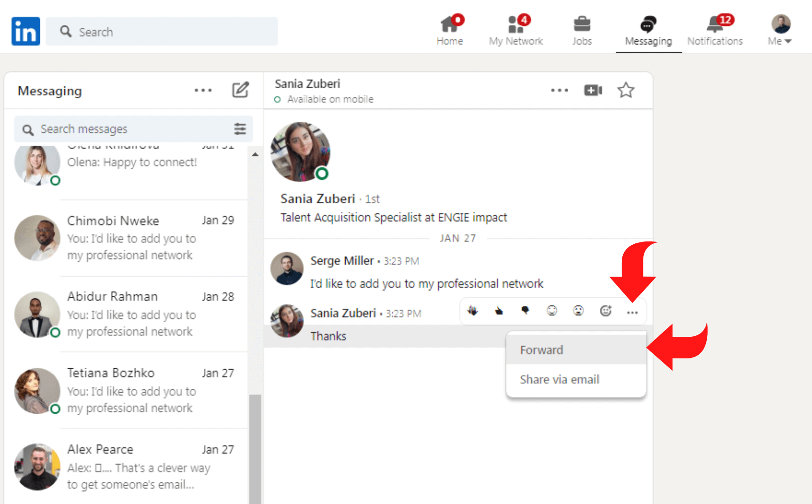Open Sania Zuberi's profile link
Viewport: 812px width, 504px height.
click(317, 198)
